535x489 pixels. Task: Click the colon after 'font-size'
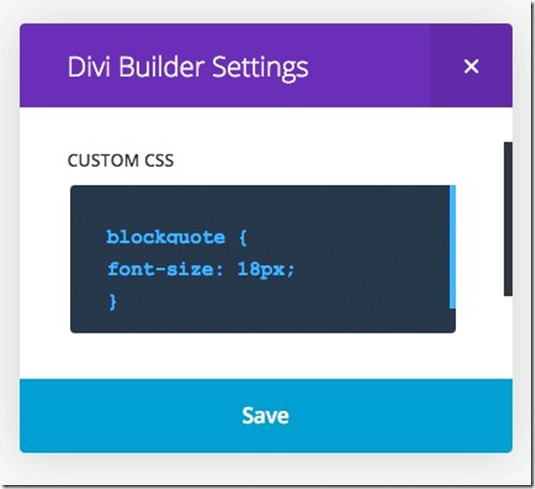tap(219, 270)
